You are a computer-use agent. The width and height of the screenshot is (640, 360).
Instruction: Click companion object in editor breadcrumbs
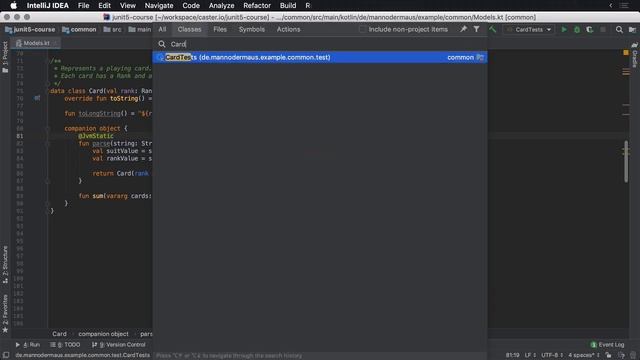coord(103,334)
